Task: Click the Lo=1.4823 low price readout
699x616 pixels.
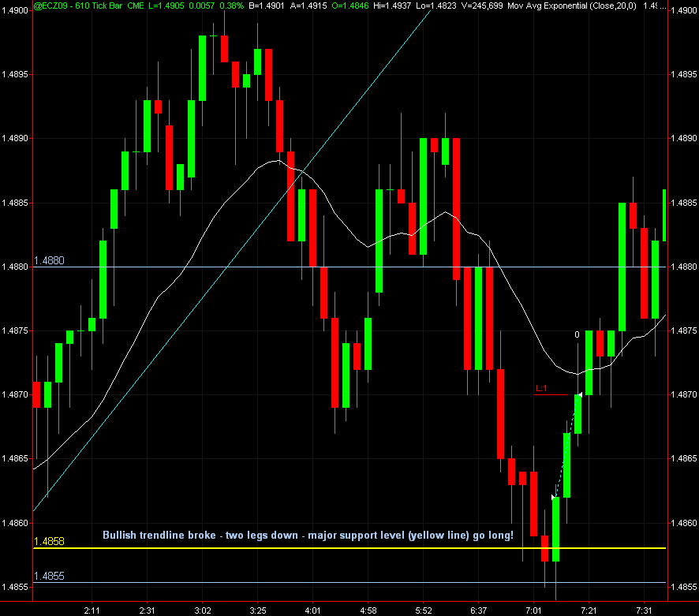Action: [x=435, y=6]
